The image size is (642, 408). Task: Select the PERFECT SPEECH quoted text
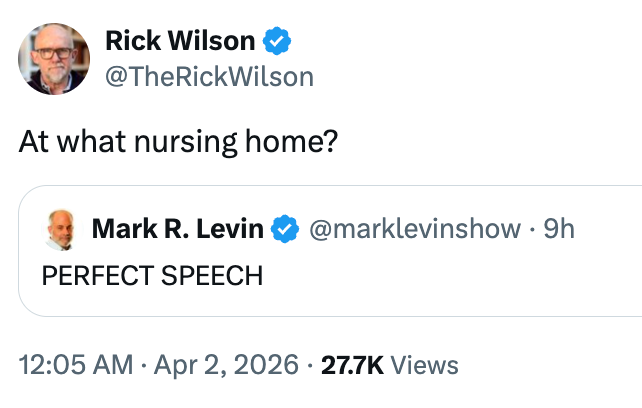[x=152, y=275]
